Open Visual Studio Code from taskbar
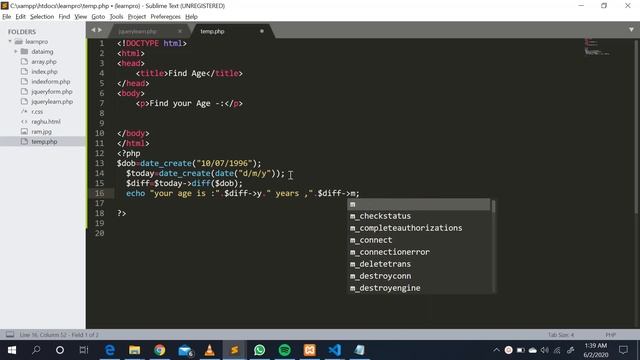 tap(334, 350)
